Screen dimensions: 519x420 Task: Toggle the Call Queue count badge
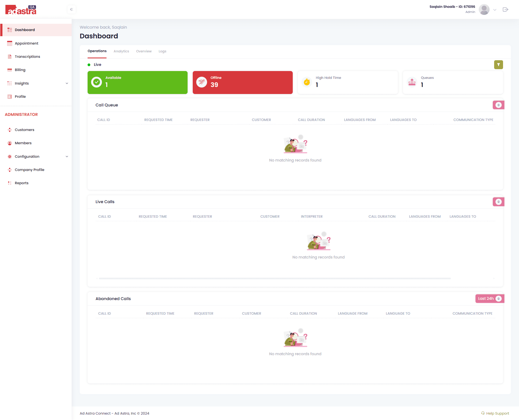(x=498, y=105)
